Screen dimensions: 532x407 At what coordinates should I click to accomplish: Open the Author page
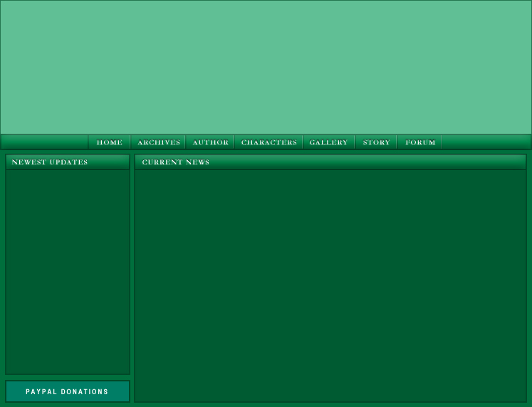(210, 142)
